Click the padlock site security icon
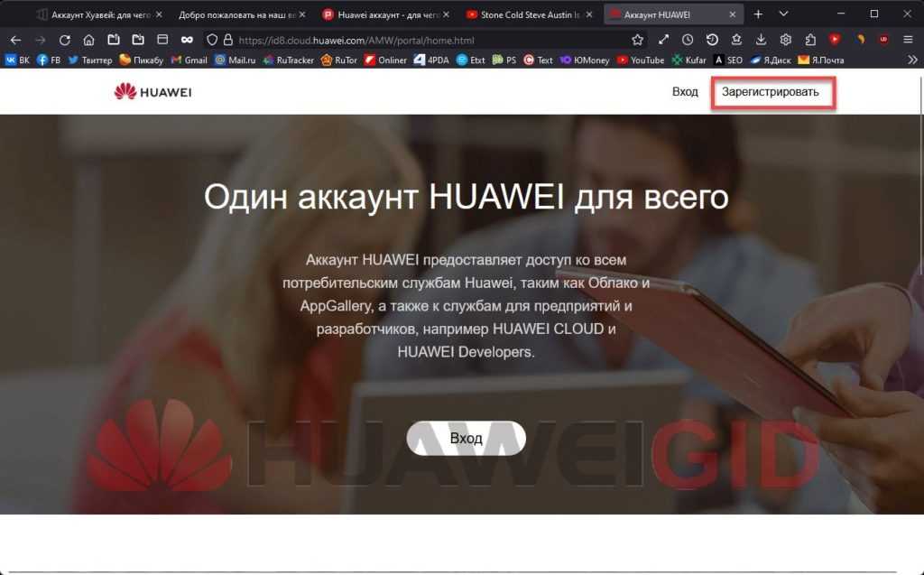The image size is (924, 575). pos(227,40)
